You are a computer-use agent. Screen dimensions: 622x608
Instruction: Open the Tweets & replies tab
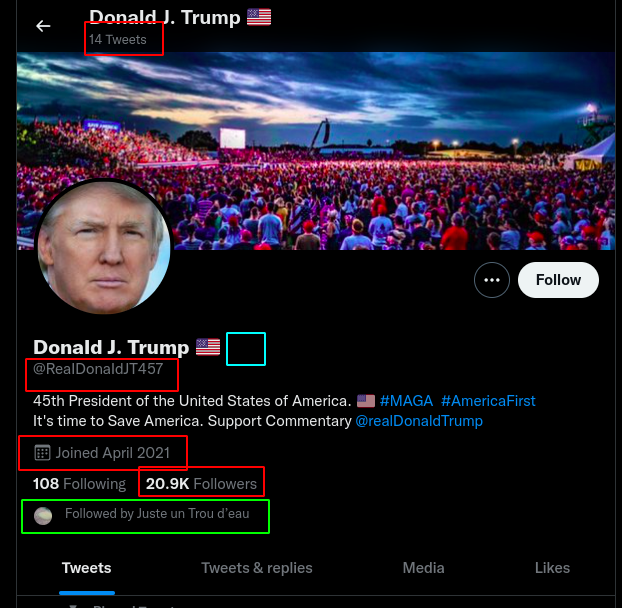[257, 568]
